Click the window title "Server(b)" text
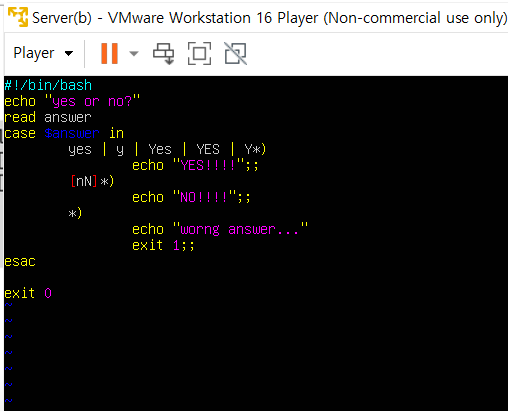The width and height of the screenshot is (508, 411). [x=62, y=18]
